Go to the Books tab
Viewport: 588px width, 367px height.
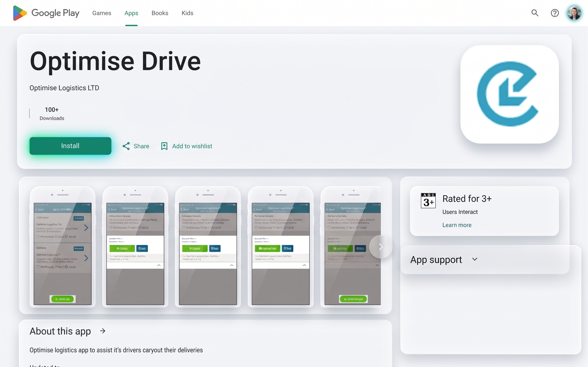160,13
